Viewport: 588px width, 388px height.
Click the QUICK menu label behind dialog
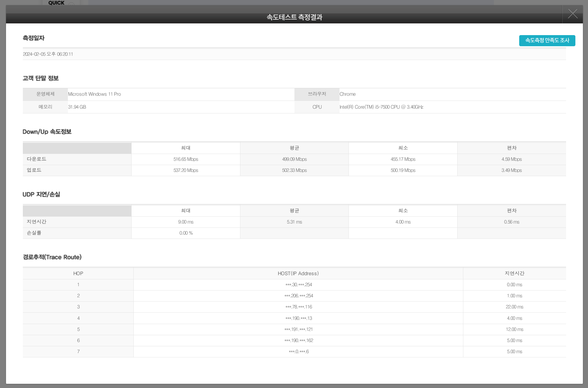(x=56, y=3)
